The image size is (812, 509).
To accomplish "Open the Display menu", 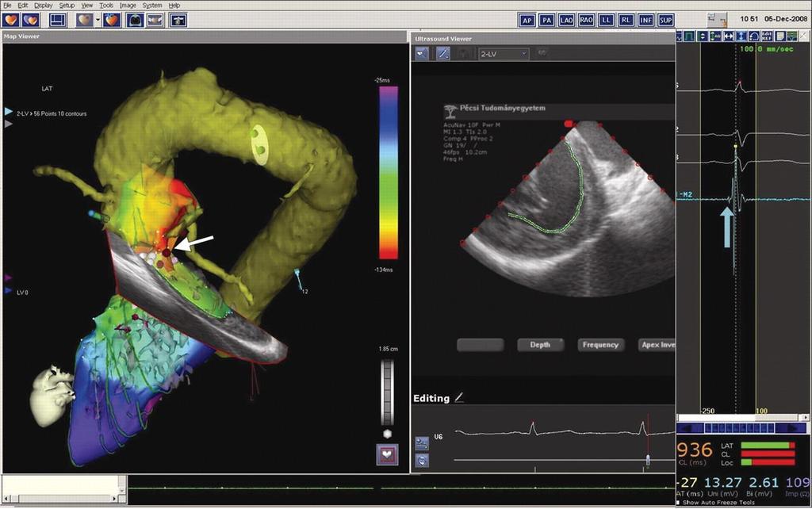I will click(x=44, y=6).
